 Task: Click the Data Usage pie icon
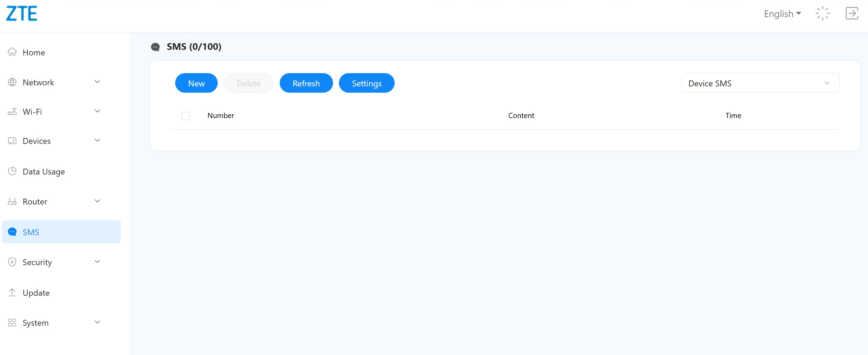tap(12, 171)
